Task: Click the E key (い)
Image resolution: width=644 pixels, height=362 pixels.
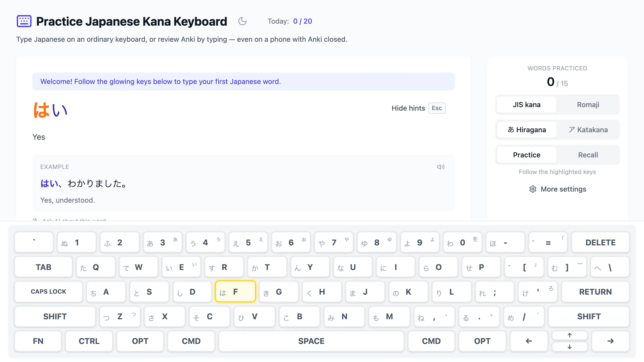Action: (181, 267)
